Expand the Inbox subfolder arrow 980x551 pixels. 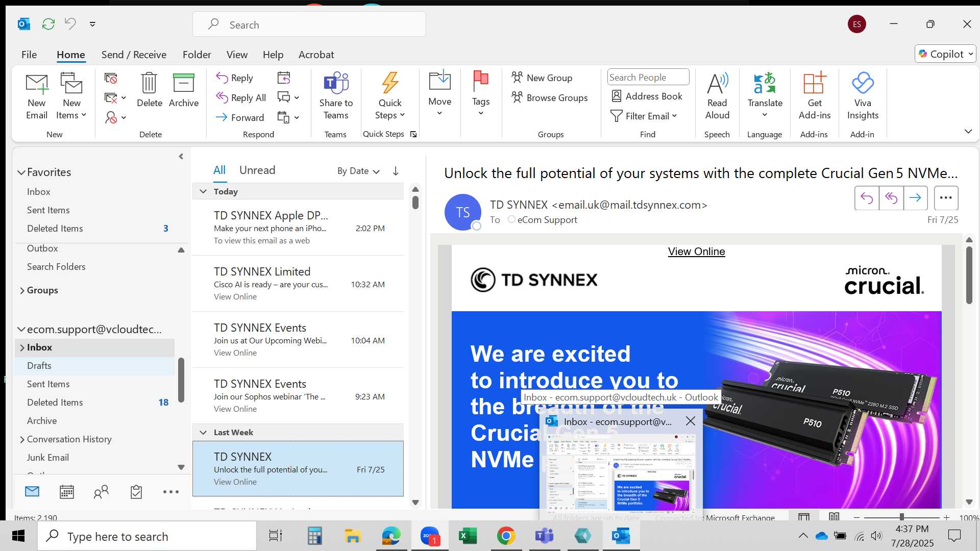pyautogui.click(x=22, y=348)
